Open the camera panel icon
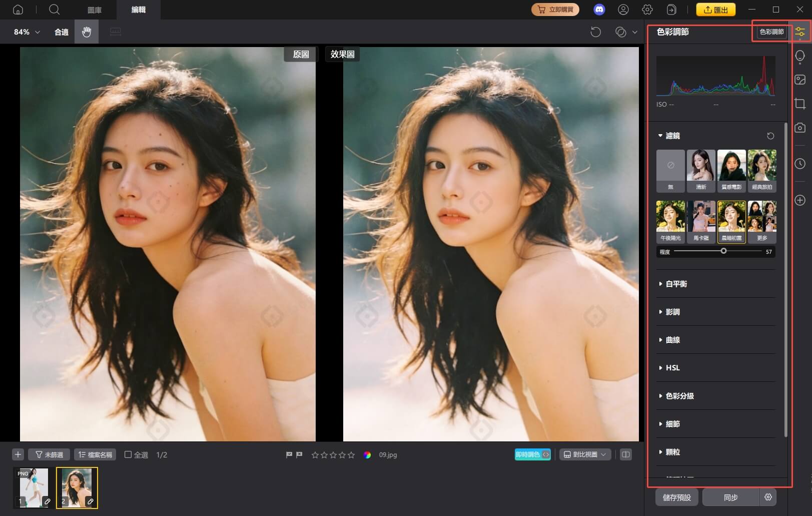 (800, 128)
